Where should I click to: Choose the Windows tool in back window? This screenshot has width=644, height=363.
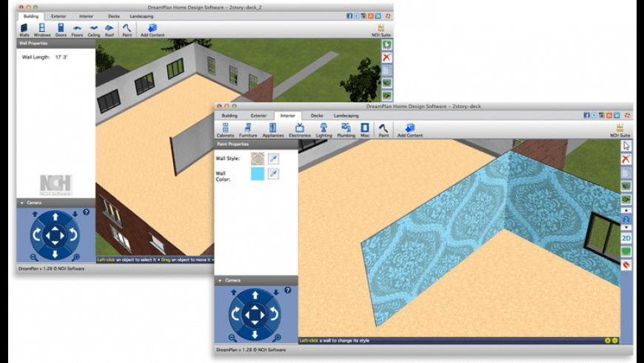pyautogui.click(x=42, y=30)
